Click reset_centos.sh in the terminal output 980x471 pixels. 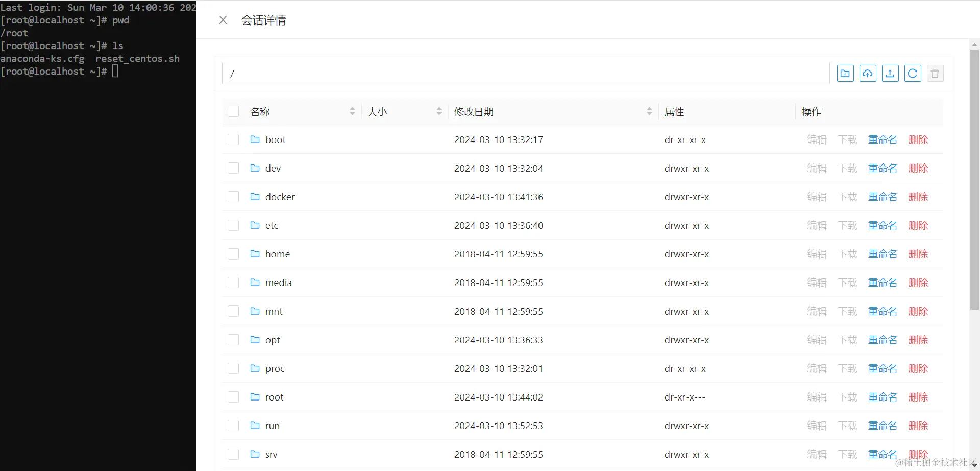click(138, 59)
